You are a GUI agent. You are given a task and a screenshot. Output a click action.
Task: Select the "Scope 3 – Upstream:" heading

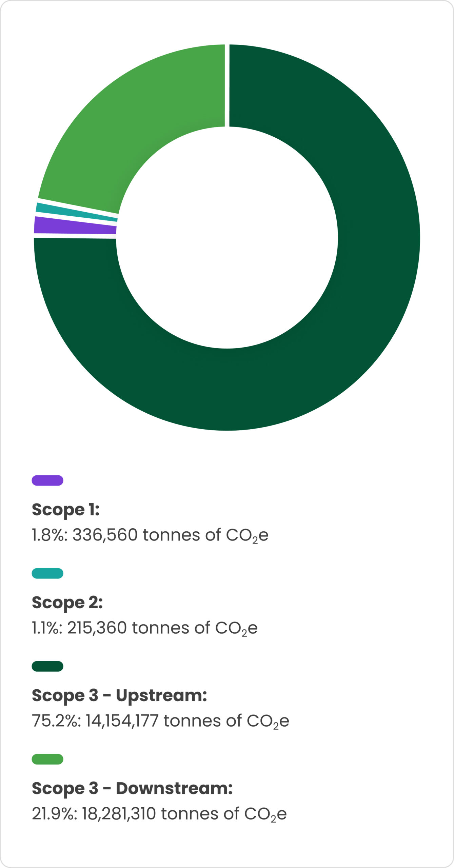point(119,695)
